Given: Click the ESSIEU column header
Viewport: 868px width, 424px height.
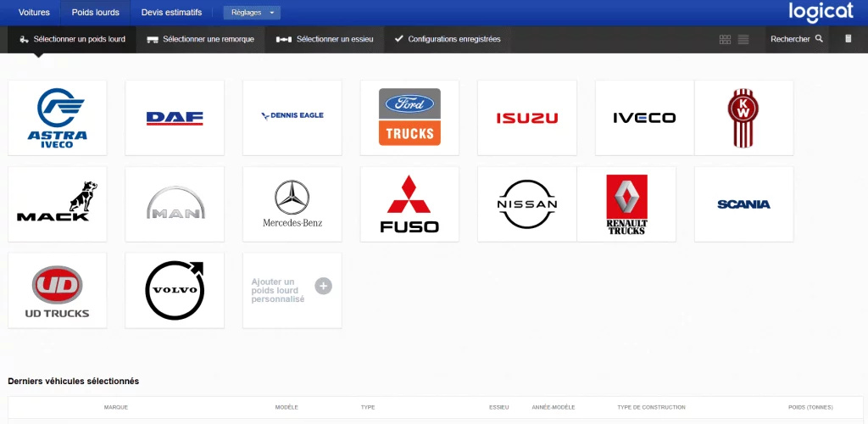Looking at the screenshot, I should click(498, 407).
